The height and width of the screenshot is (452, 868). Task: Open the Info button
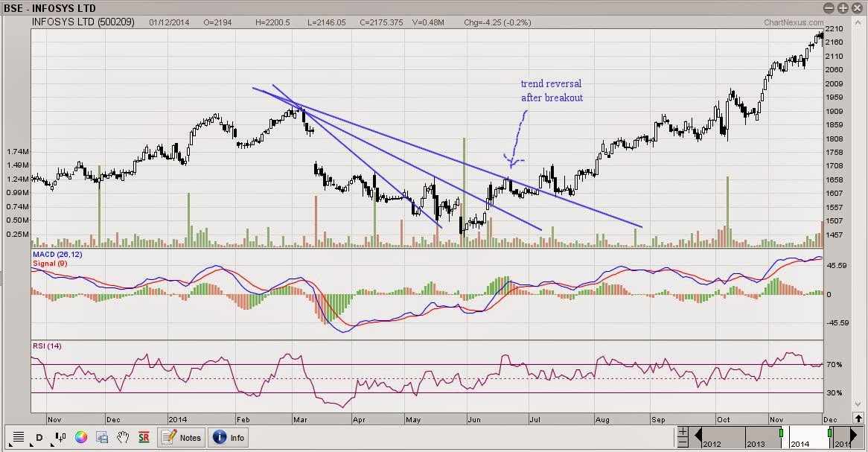(x=229, y=438)
